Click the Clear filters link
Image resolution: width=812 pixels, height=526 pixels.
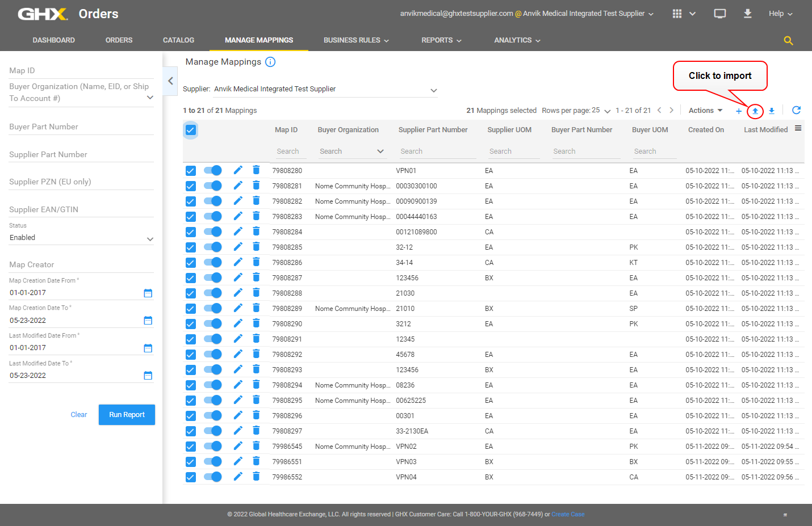click(x=79, y=415)
